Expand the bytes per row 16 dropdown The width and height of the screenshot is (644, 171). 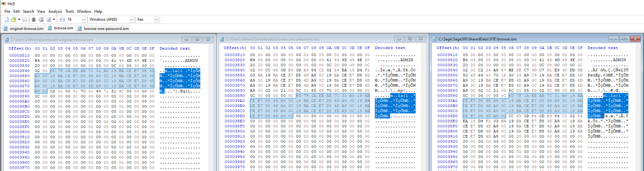pyautogui.click(x=84, y=19)
